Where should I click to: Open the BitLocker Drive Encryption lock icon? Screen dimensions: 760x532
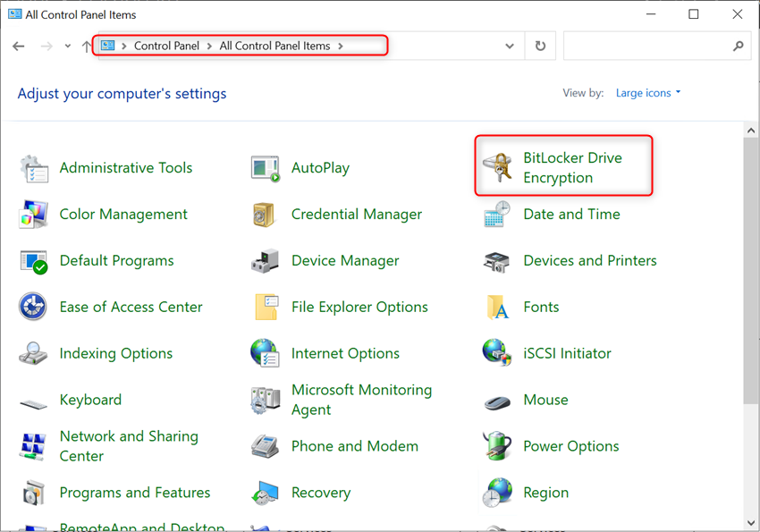coord(498,167)
